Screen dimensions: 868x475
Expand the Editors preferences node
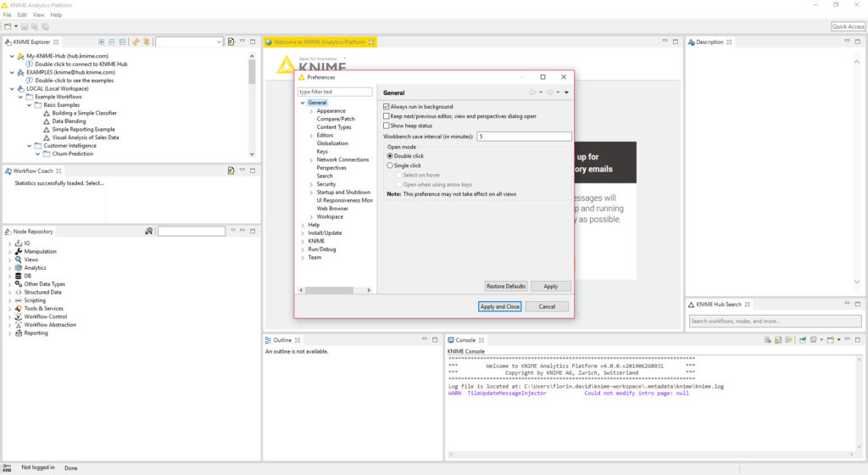point(311,136)
